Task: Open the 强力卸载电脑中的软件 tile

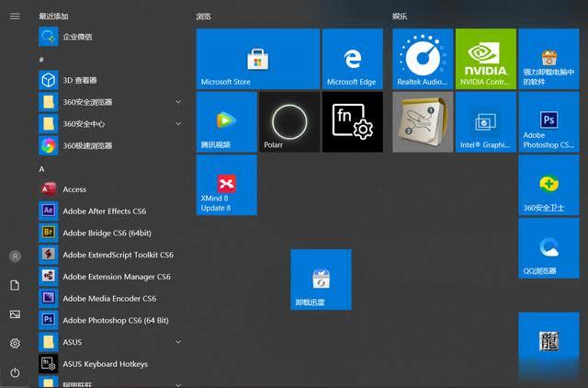Action: (548, 59)
